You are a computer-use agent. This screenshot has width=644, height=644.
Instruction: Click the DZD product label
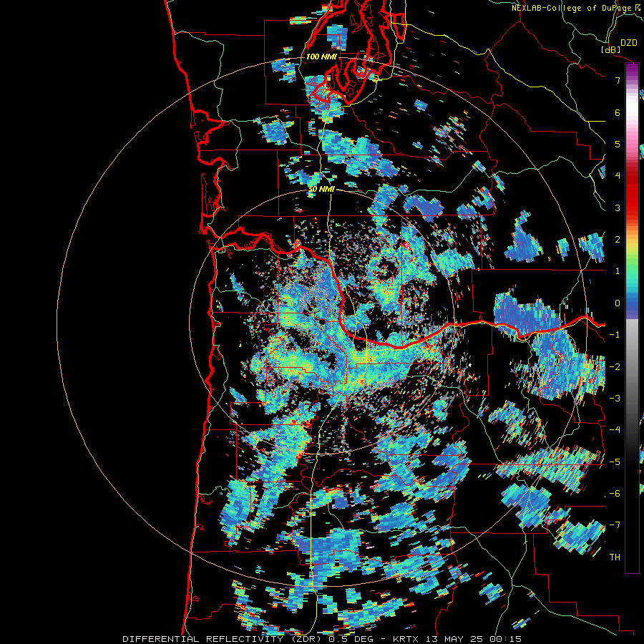[628, 43]
